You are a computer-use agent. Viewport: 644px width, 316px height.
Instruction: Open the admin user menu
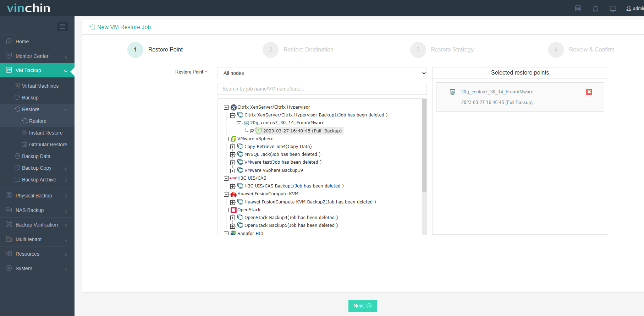pyautogui.click(x=635, y=8)
